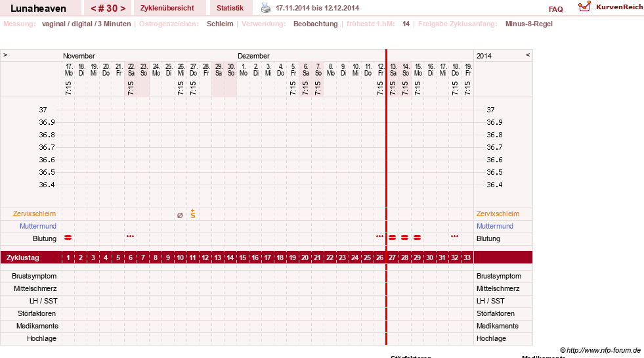The image size is (644, 358).
Task: Open the FAQ link
Action: (555, 9)
